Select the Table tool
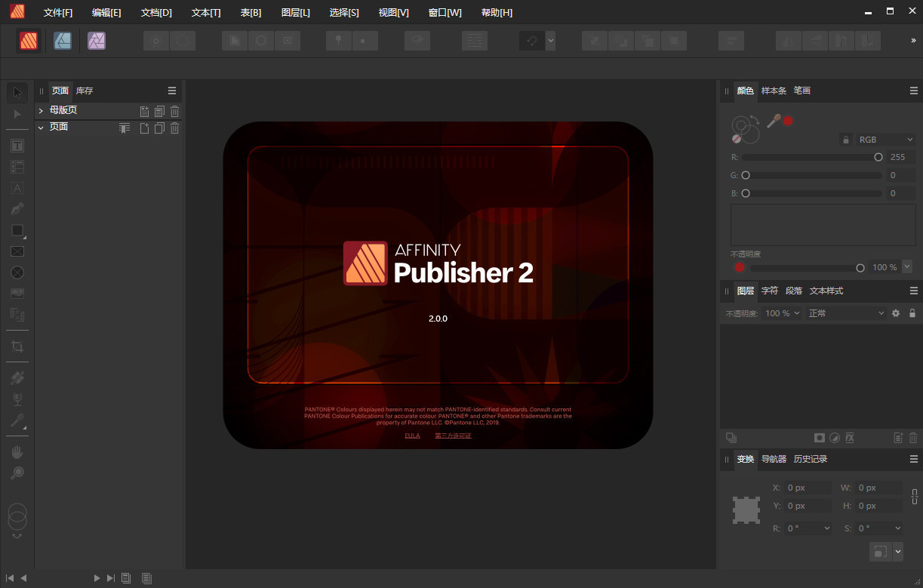Viewport: 923px width, 588px height. 17,166
